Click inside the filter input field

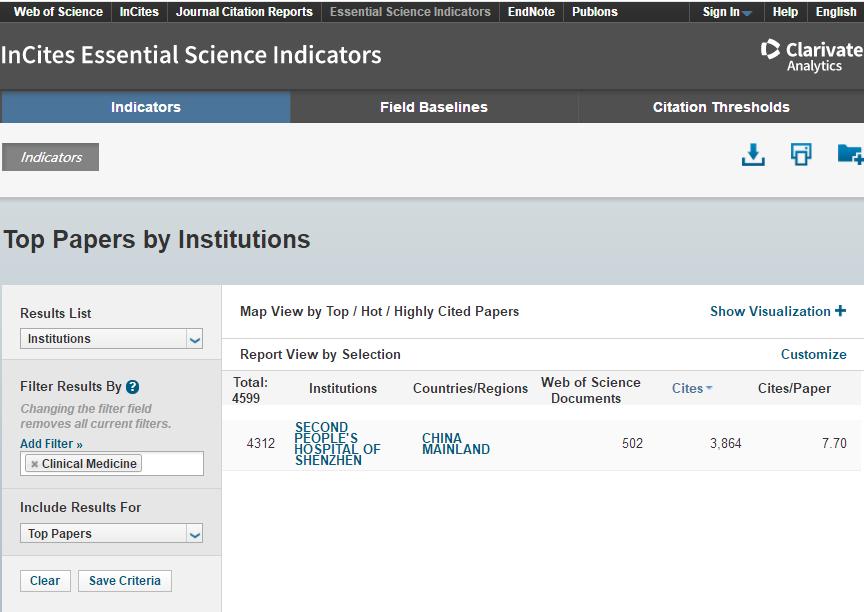point(172,464)
